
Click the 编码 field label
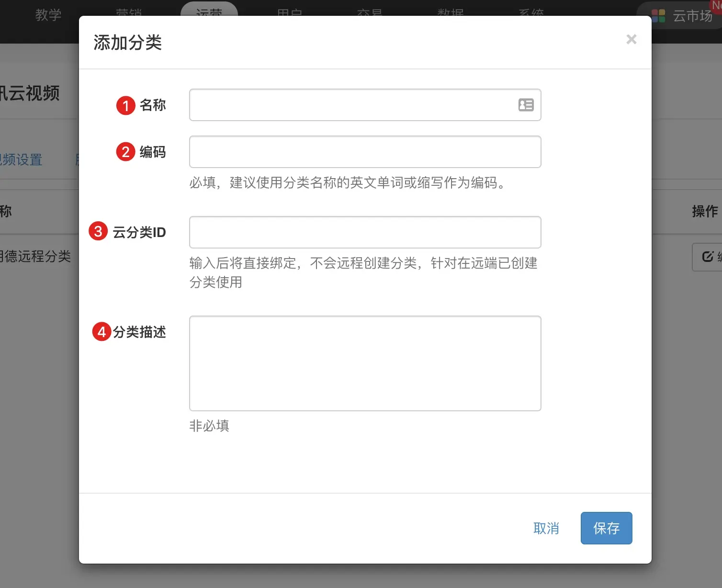(x=153, y=152)
